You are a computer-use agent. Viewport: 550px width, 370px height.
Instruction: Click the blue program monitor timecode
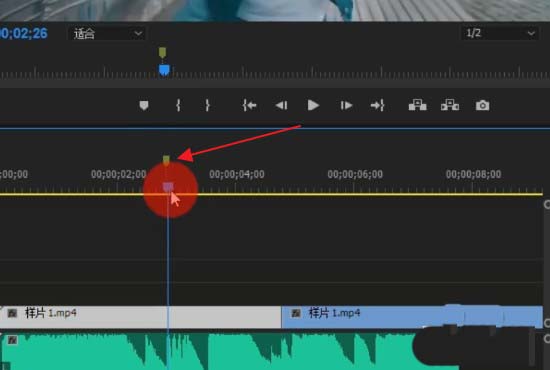[24, 34]
